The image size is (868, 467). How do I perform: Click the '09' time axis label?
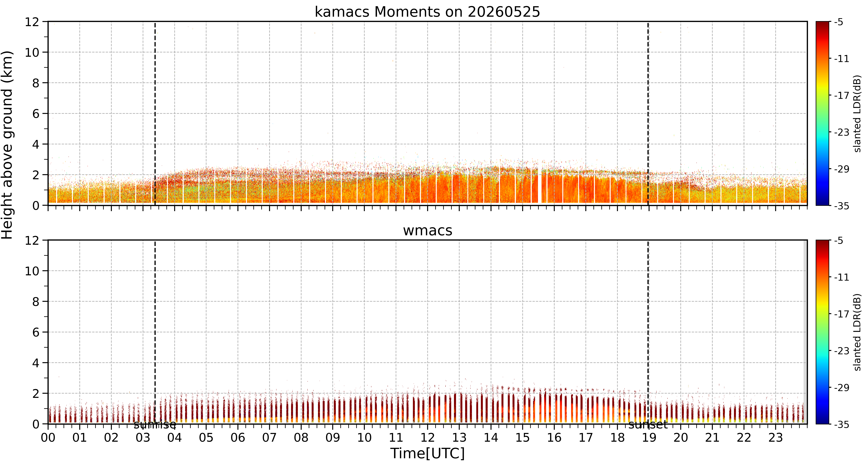[333, 438]
